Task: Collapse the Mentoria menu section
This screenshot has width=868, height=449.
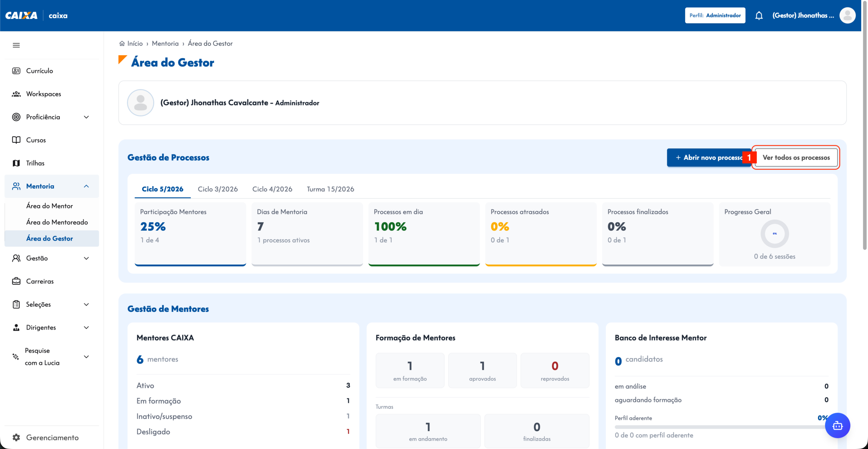Action: point(86,186)
